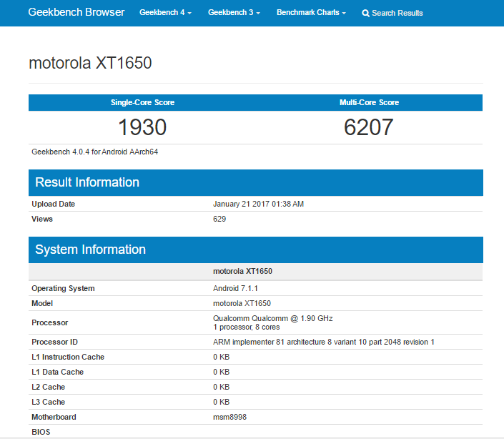Click the magnifier search icon
The image size is (504, 439).
pyautogui.click(x=365, y=13)
